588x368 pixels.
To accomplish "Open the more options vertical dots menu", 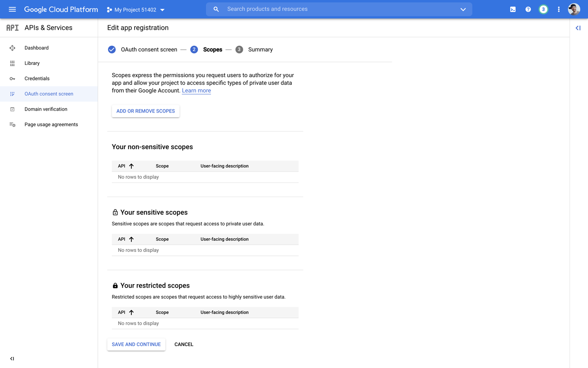I will click(559, 9).
